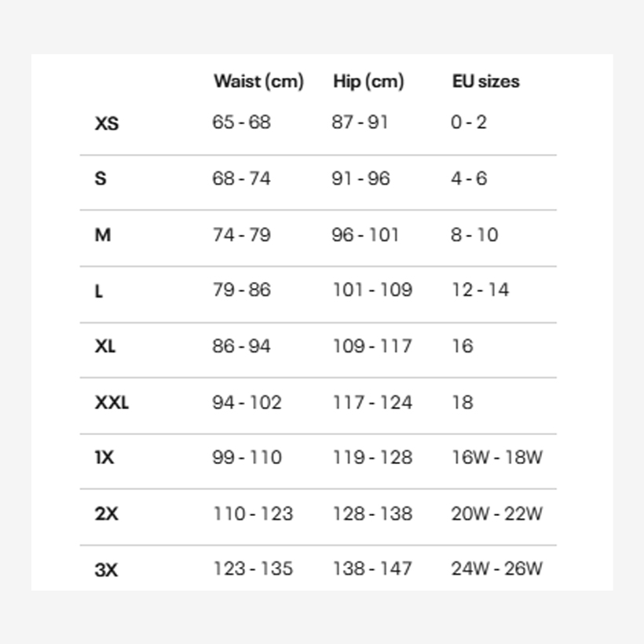Click the Hip (cm) column header
The image size is (644, 644).
coord(368,81)
